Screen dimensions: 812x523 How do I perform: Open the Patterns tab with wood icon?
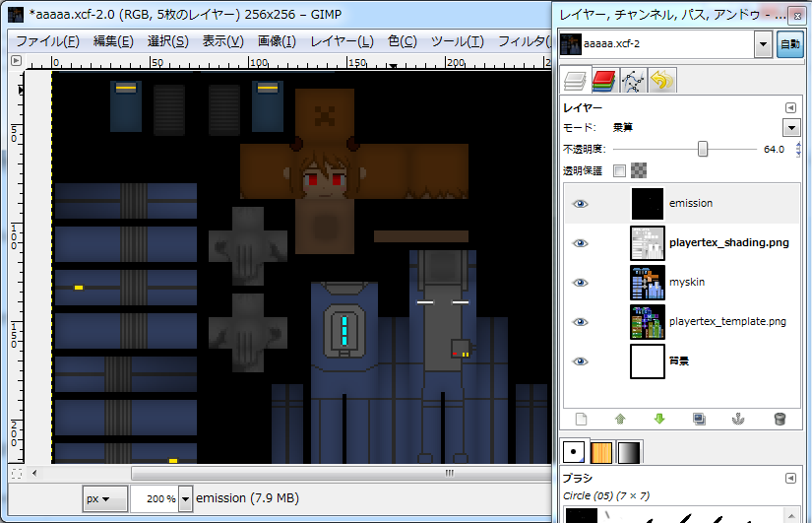point(601,452)
